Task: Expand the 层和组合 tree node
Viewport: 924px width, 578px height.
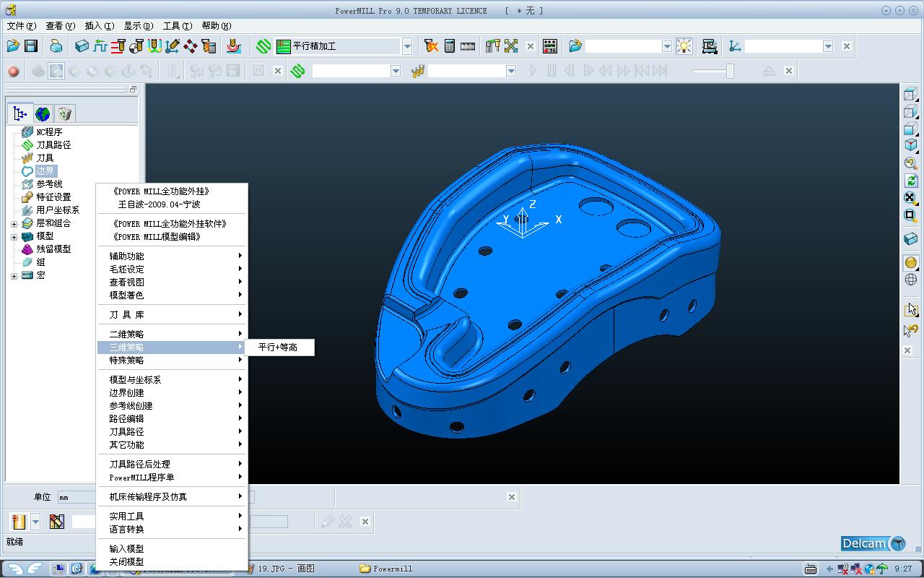Action: pos(14,223)
